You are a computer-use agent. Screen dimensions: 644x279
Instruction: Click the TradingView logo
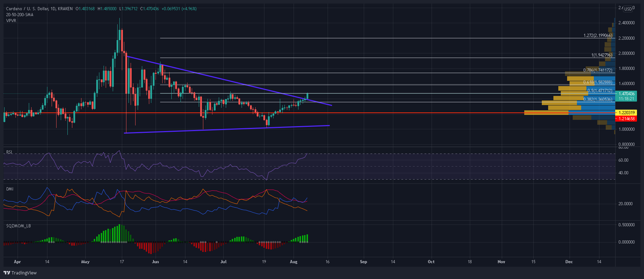coord(20,273)
